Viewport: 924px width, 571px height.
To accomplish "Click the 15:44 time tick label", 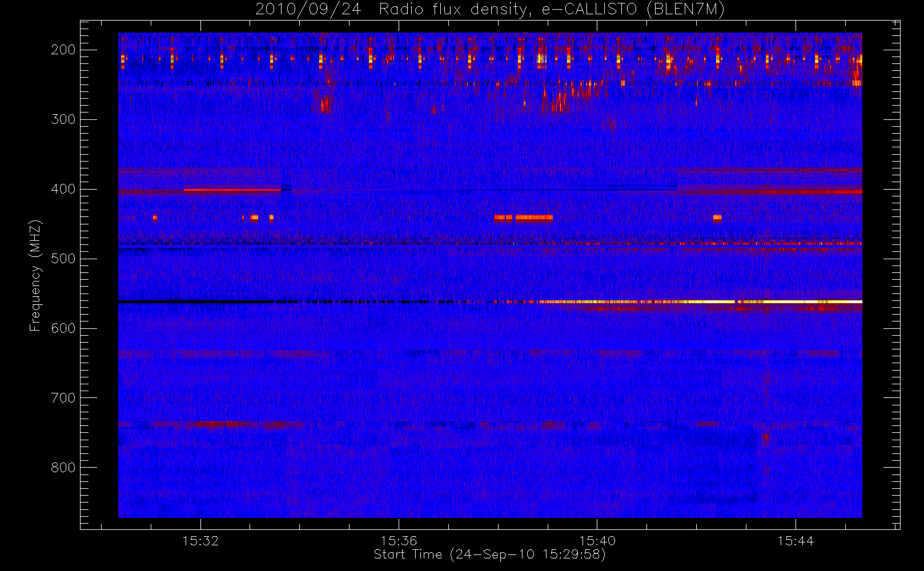I will (x=795, y=541).
